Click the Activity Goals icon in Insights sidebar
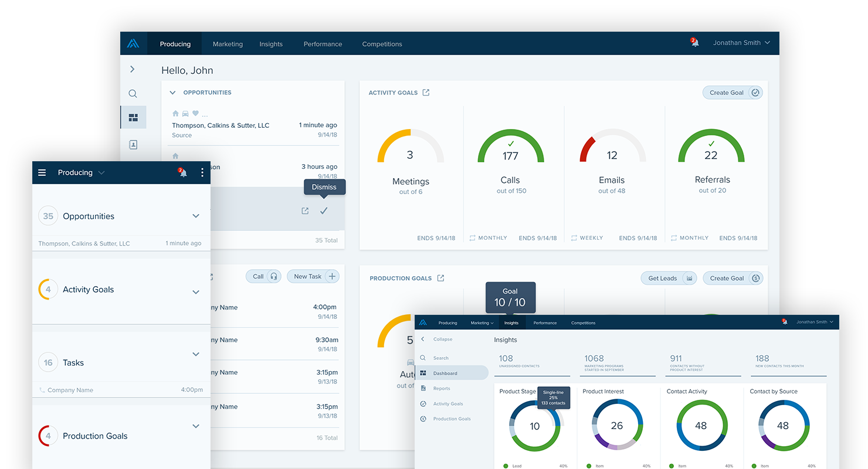 click(x=423, y=403)
